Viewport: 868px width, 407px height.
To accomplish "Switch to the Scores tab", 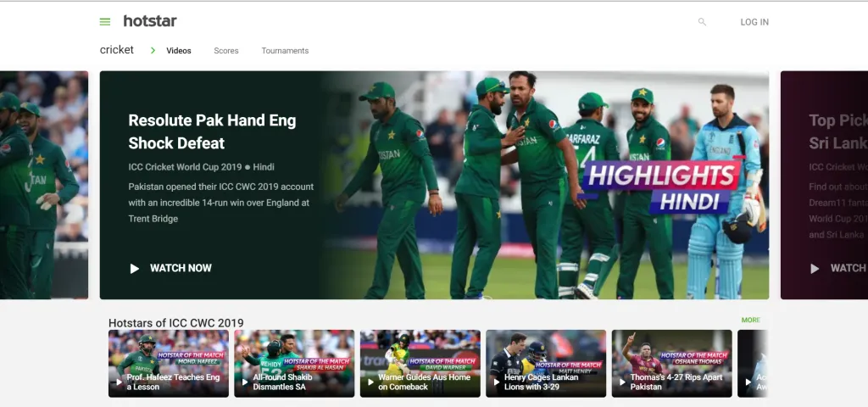I will [x=226, y=51].
